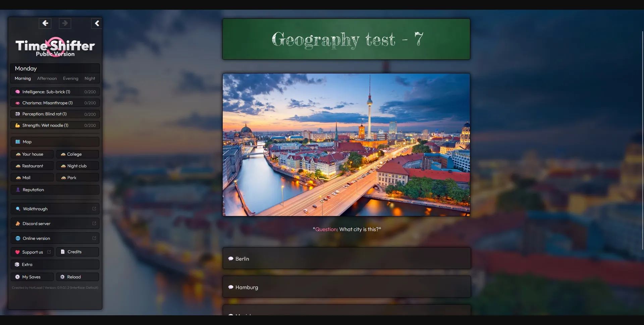The height and width of the screenshot is (325, 644).
Task: Open the Reputation panel
Action: click(55, 190)
